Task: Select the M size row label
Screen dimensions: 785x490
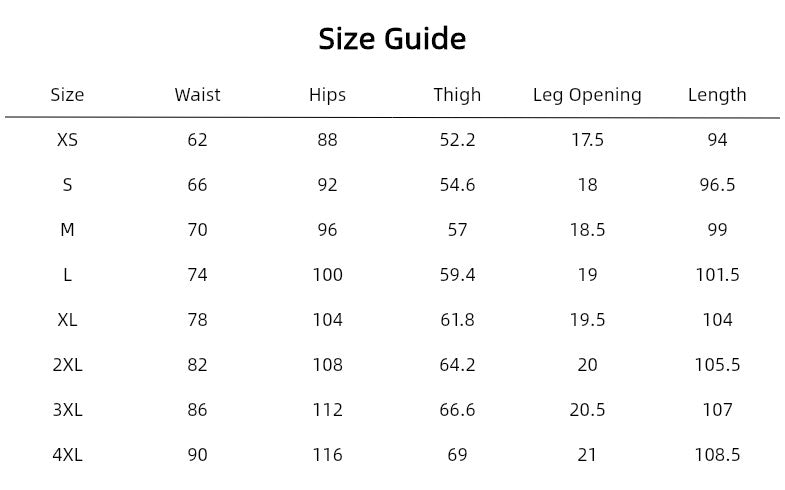Action: 67,230
